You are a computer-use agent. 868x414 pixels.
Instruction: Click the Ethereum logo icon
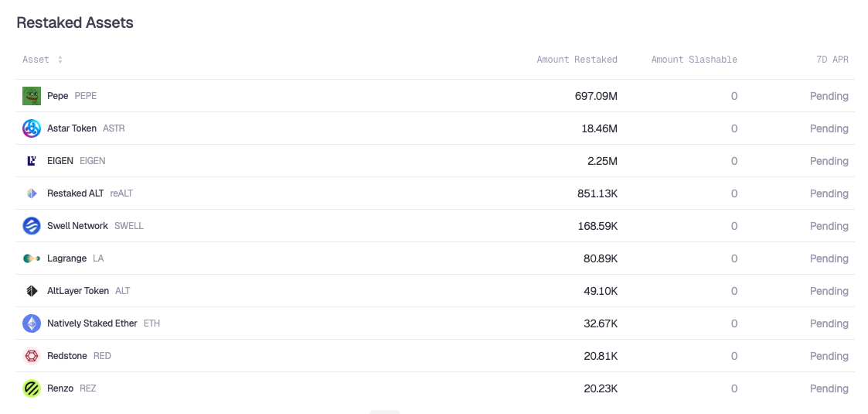pyautogui.click(x=32, y=323)
